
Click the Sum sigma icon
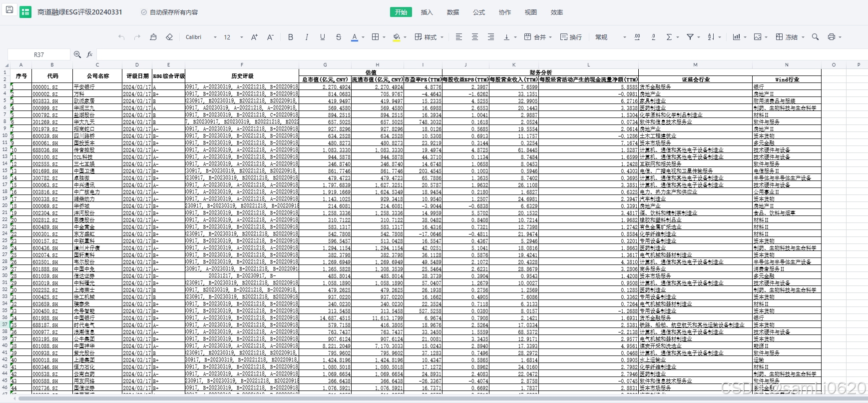point(669,37)
